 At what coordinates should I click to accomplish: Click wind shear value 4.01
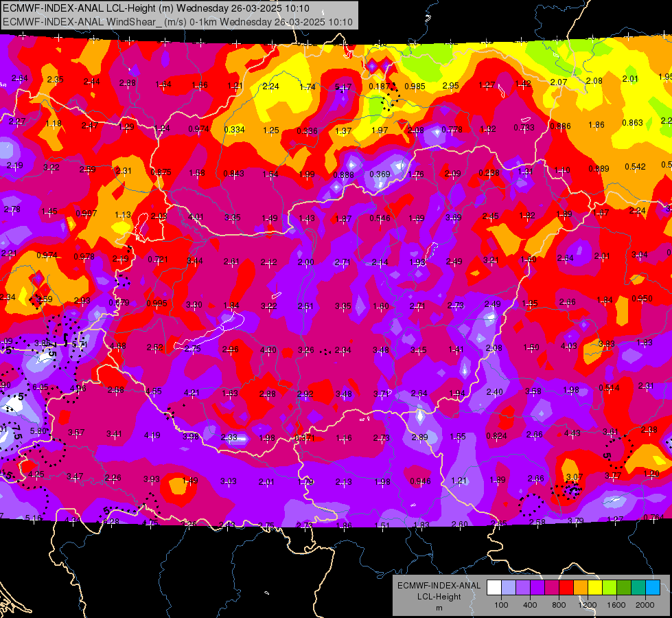pyautogui.click(x=196, y=216)
